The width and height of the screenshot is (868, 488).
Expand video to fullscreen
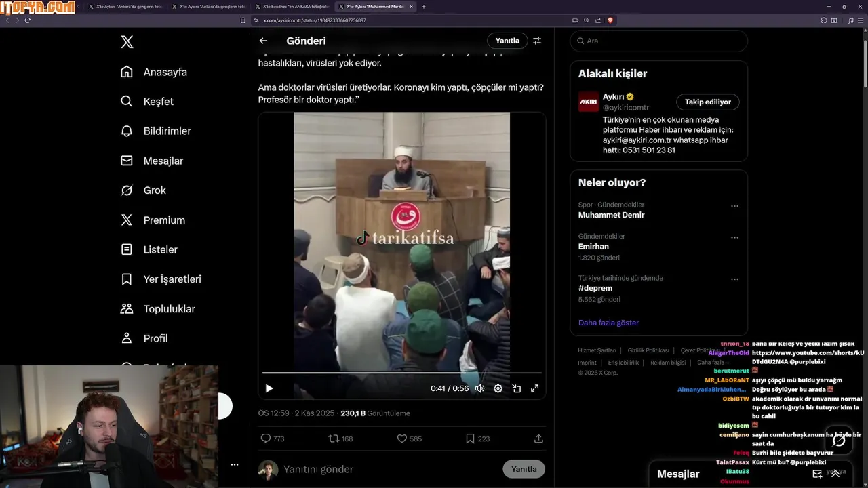(534, 388)
